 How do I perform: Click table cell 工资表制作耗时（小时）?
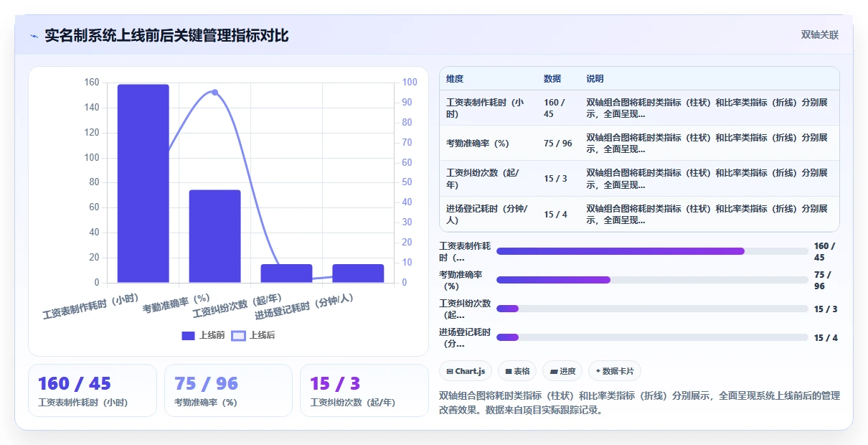pos(488,108)
